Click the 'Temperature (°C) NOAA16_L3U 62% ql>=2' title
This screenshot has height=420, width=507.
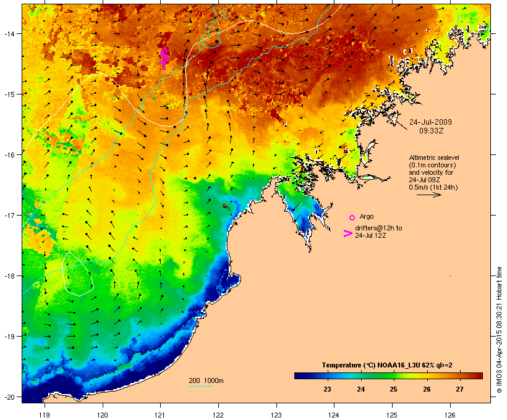coord(387,365)
